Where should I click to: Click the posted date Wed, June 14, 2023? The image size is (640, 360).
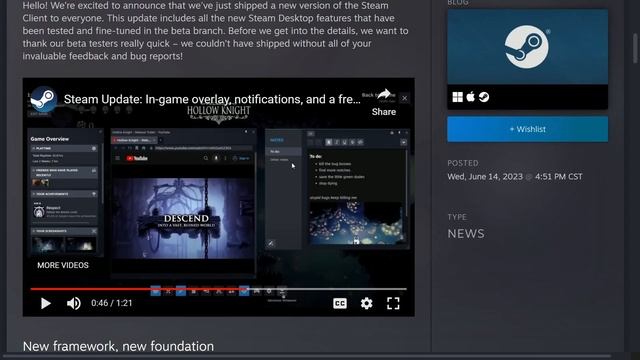(485, 177)
